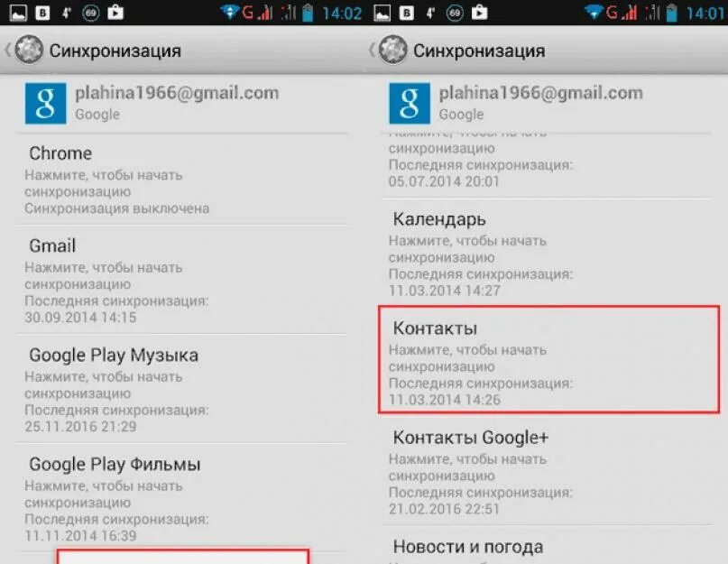Tap the settings gear icon in right screen
The image size is (728, 564).
392,50
